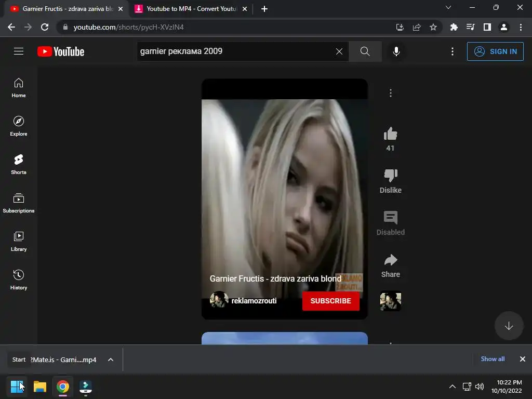Viewport: 532px width, 399px height.
Task: Open File Explorer from taskbar
Action: coord(39,387)
